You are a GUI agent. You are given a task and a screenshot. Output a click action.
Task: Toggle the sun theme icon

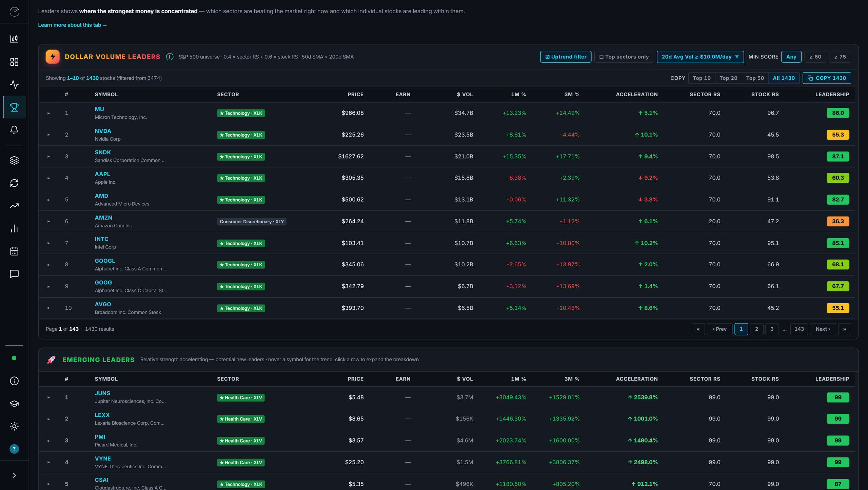coord(14,426)
